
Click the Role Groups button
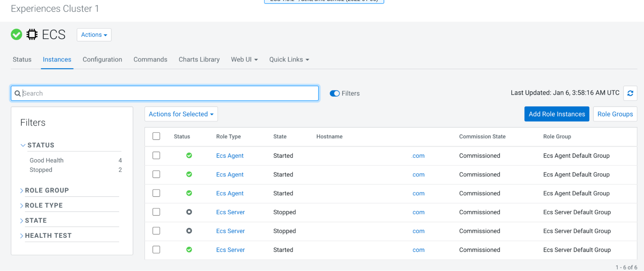[615, 114]
